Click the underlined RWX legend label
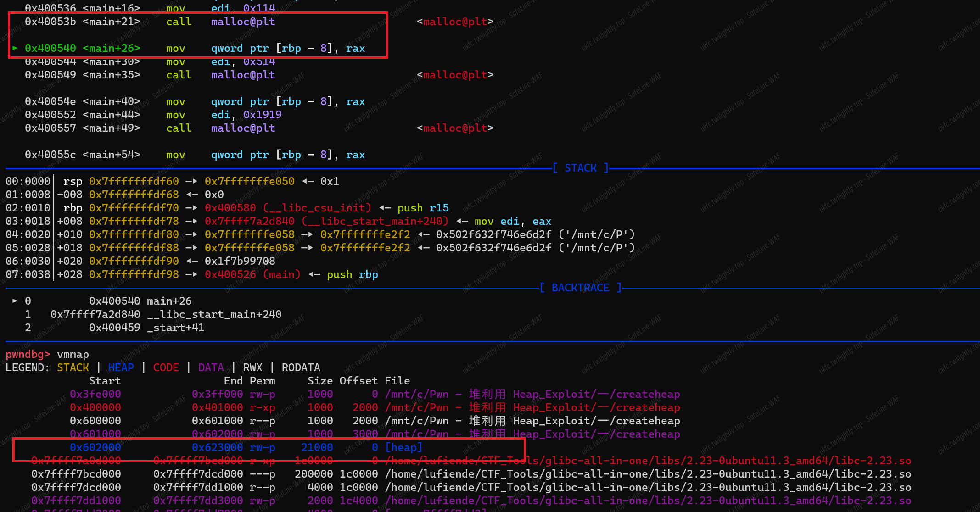Screen dimensions: 980x512 coord(252,367)
